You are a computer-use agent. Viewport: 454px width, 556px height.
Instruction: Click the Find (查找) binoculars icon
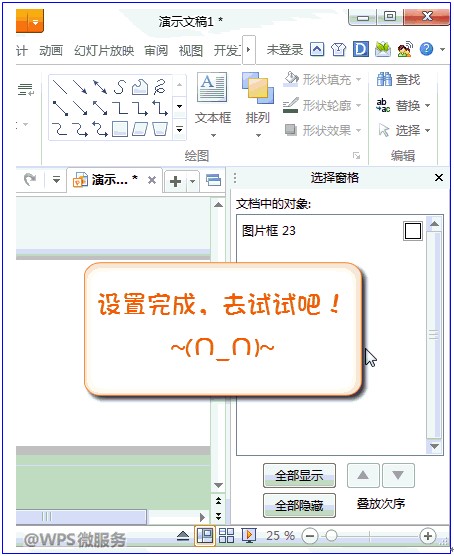(384, 79)
